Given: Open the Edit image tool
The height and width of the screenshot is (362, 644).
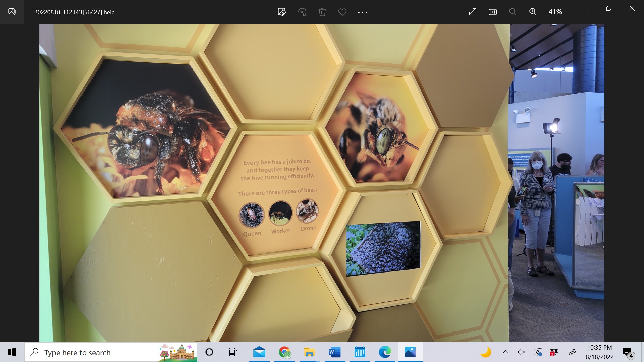Looking at the screenshot, I should click(x=282, y=12).
